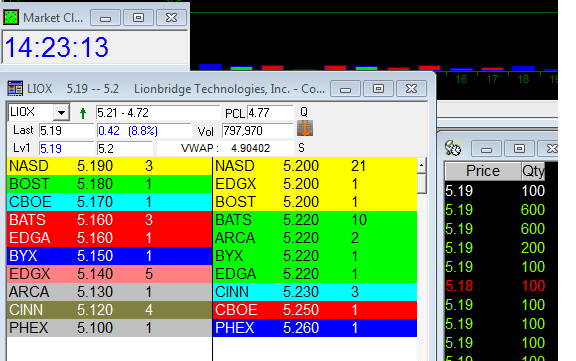
Task: Select EDGX ask row at 5.200
Action: (x=315, y=184)
